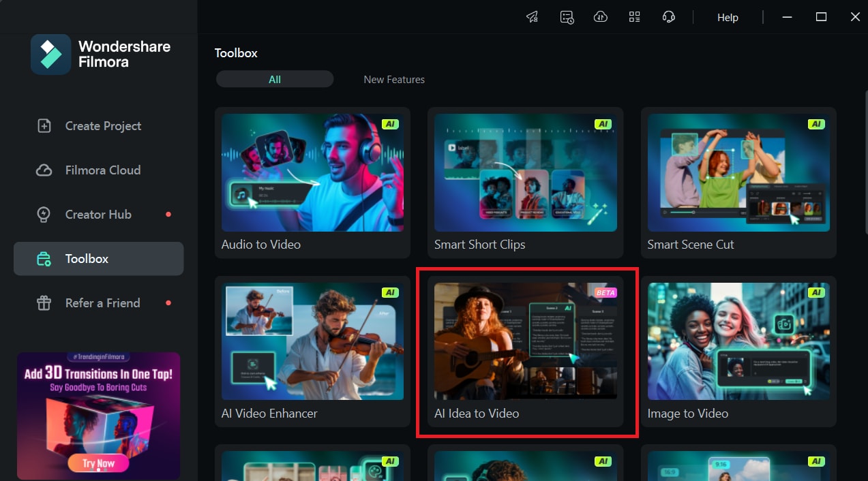Click the AI Idea to Video label
The width and height of the screenshot is (868, 481).
pos(477,413)
